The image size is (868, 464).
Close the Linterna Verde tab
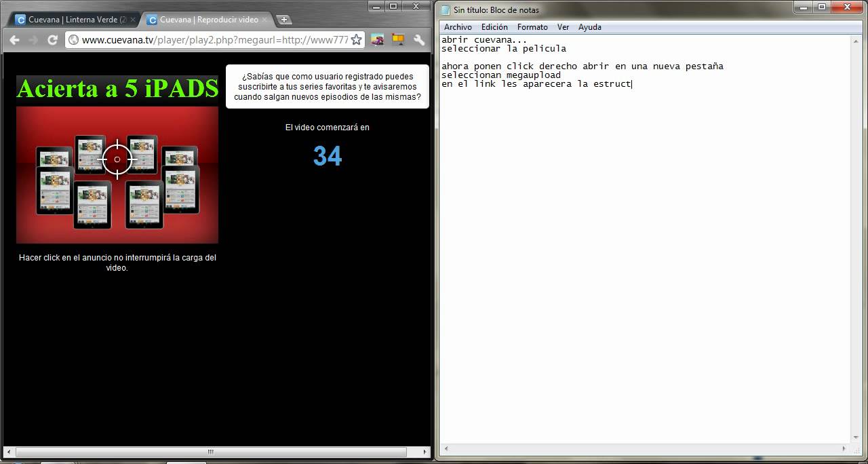pos(133,20)
